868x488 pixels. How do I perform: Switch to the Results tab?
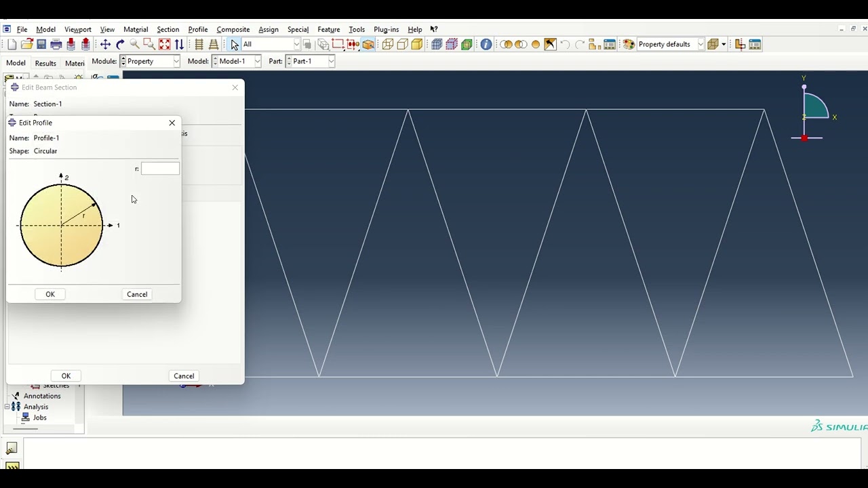click(45, 64)
